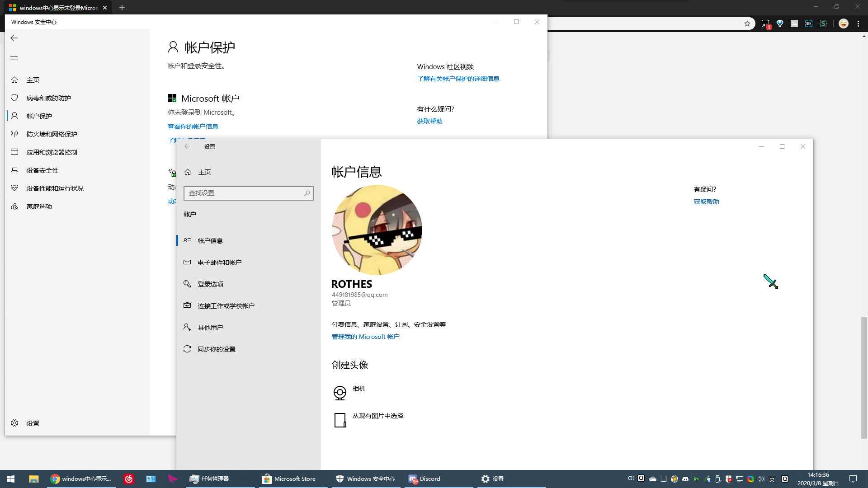Image resolution: width=868 pixels, height=488 pixels.
Task: Choose from existing pictures file icon
Action: click(x=340, y=420)
